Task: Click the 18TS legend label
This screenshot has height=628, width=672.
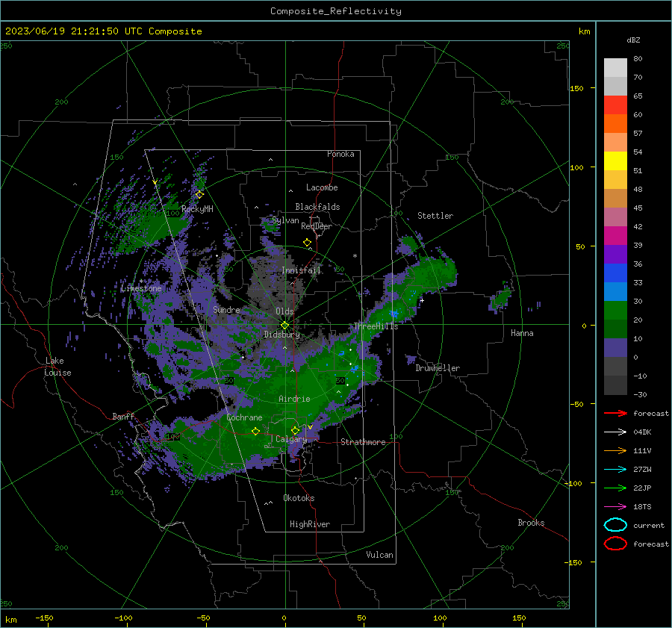Action: coord(642,507)
